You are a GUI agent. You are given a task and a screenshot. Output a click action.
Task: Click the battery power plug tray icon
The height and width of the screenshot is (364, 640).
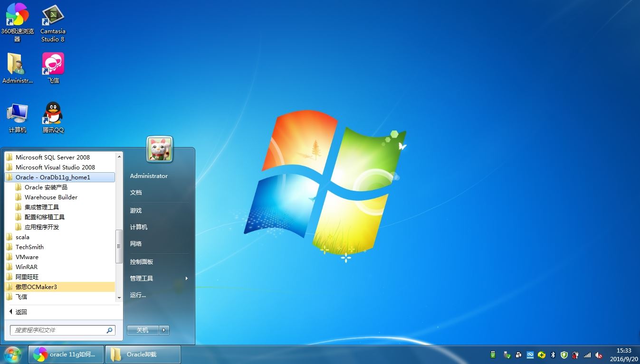(x=576, y=355)
